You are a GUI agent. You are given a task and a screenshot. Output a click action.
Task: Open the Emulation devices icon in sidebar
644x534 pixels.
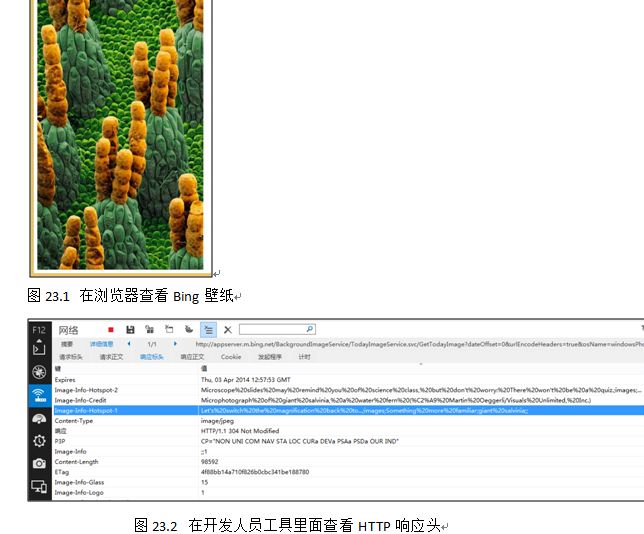(39, 486)
